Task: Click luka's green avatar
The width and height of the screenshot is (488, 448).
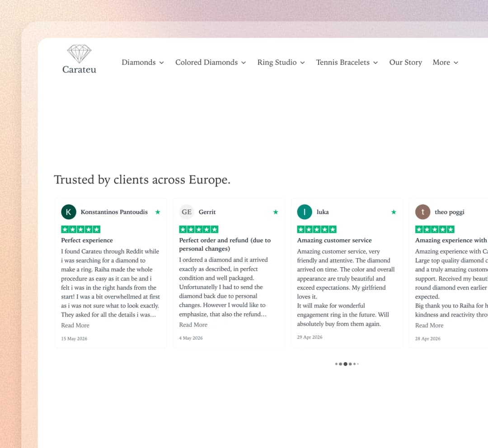Action: point(305,212)
